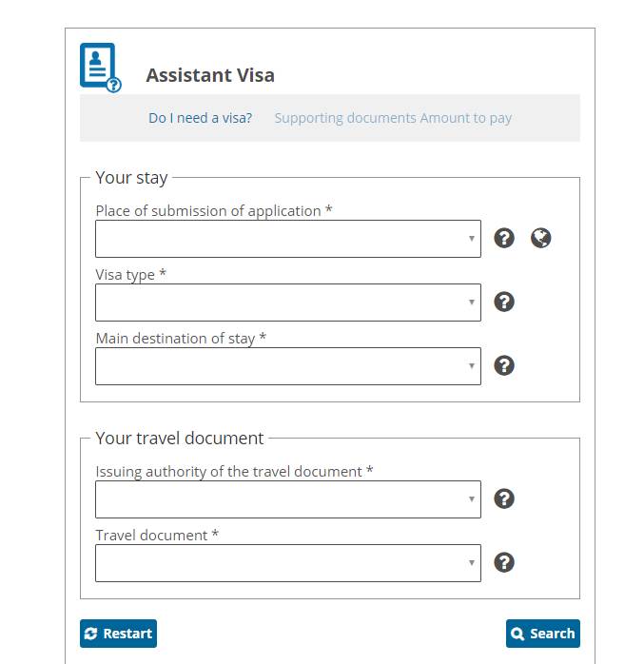The height and width of the screenshot is (664, 644).
Task: Click the "Visa type *" field label
Action: (131, 275)
